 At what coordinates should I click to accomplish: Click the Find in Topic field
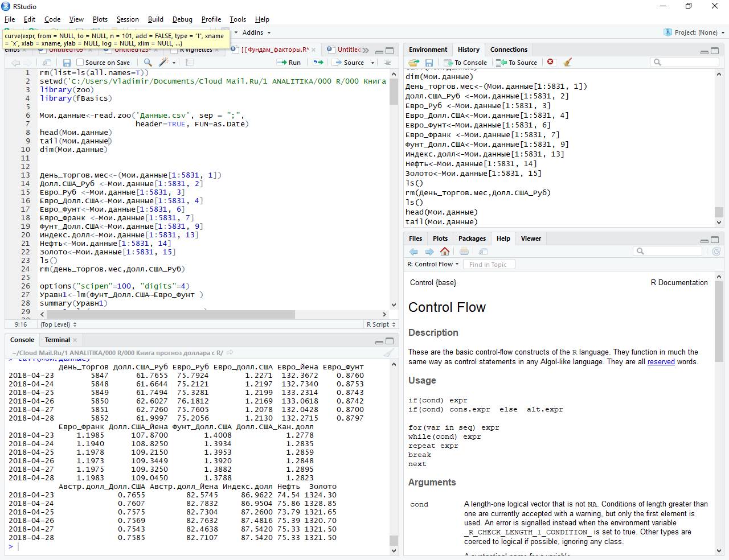[x=489, y=264]
